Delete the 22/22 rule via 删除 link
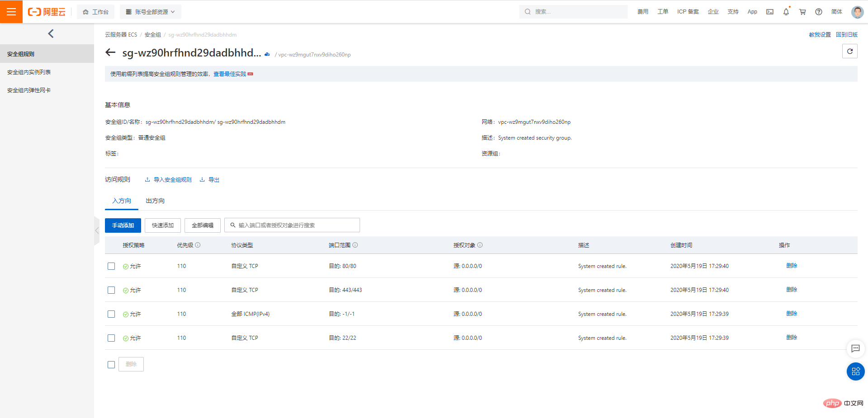Viewport: 868px width, 418px height. tap(792, 338)
